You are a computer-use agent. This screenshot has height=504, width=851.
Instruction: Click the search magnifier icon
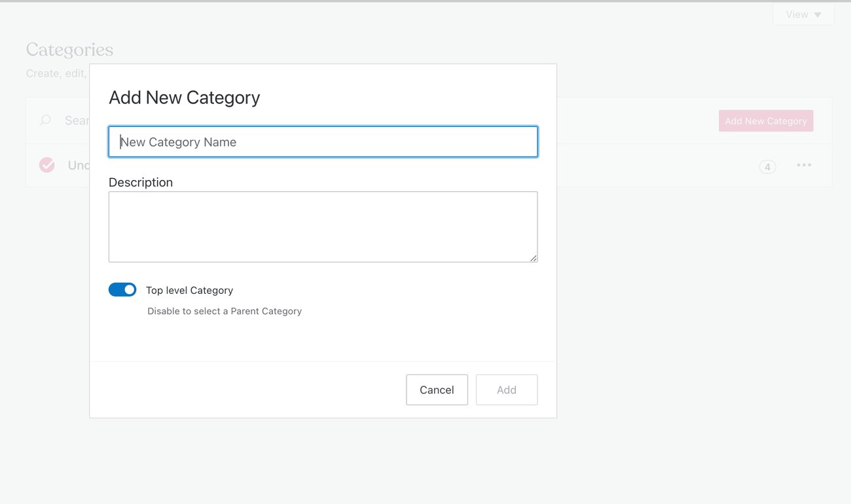click(45, 120)
